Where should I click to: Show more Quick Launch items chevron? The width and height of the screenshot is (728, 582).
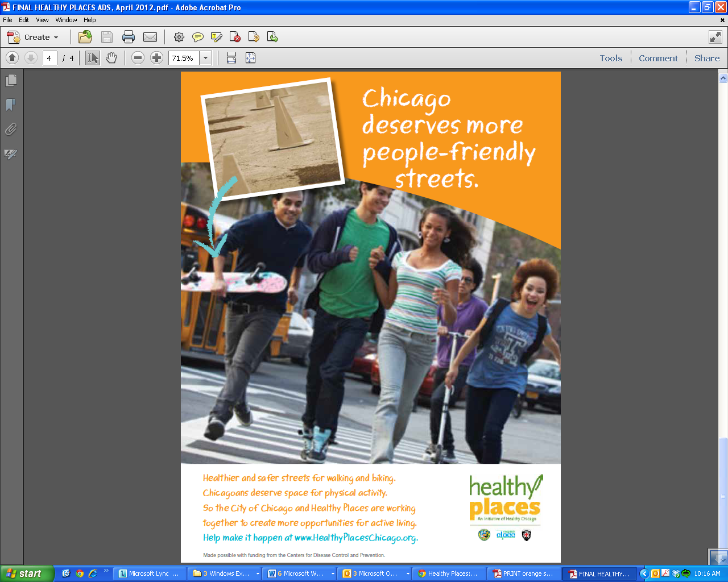tap(106, 571)
